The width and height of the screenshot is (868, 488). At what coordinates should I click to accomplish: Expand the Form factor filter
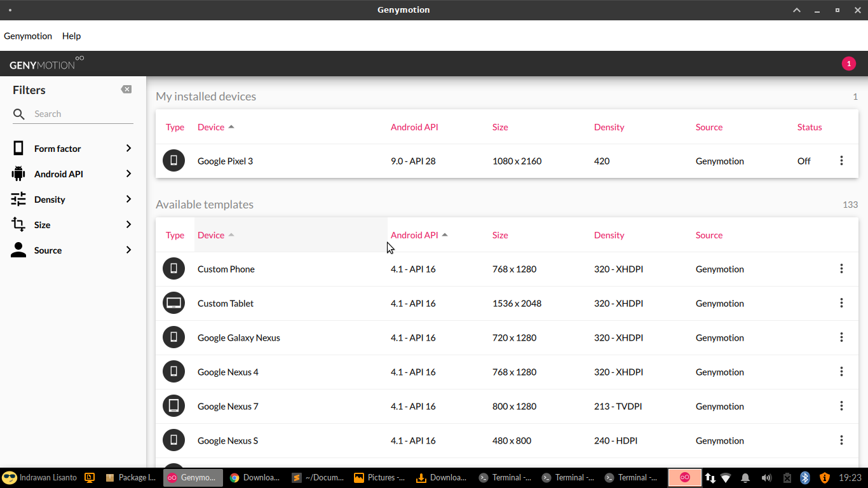[x=128, y=148]
